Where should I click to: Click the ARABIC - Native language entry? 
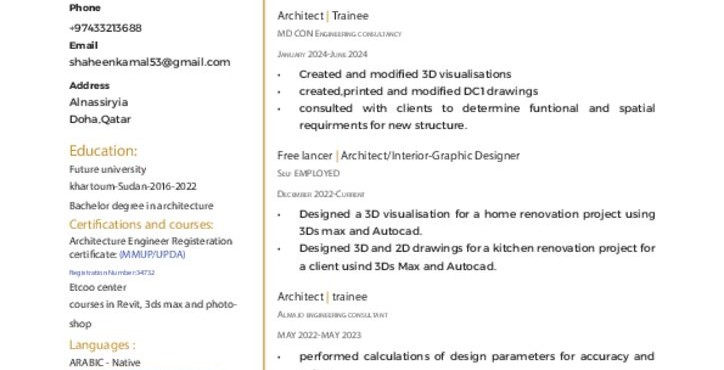[x=105, y=363]
